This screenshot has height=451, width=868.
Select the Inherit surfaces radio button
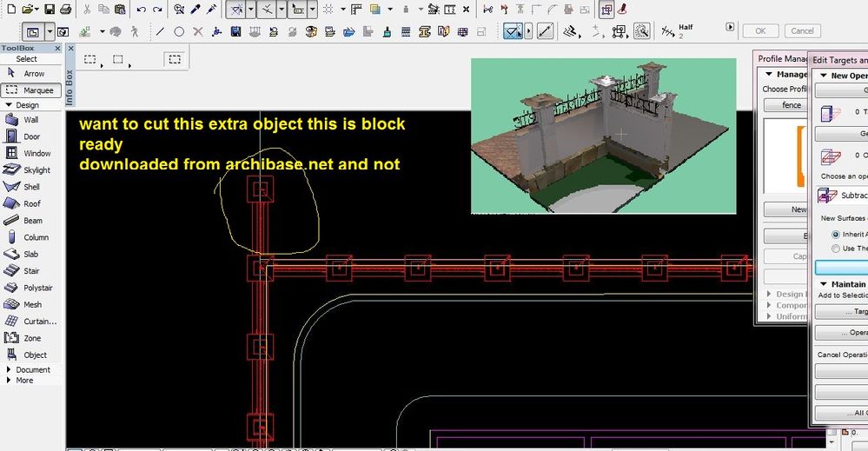(x=835, y=235)
